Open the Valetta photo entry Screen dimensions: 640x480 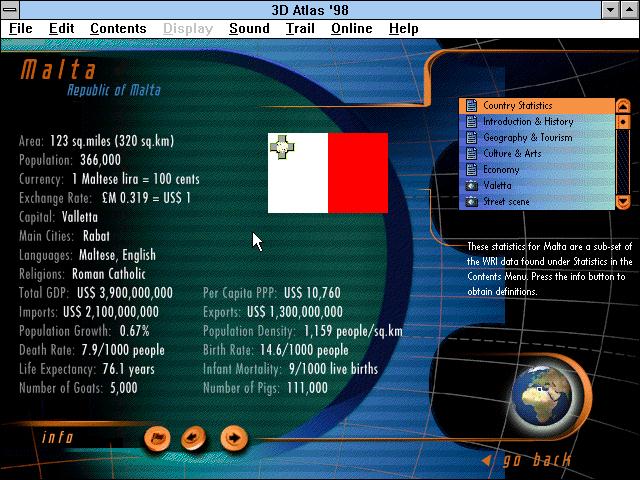537,185
